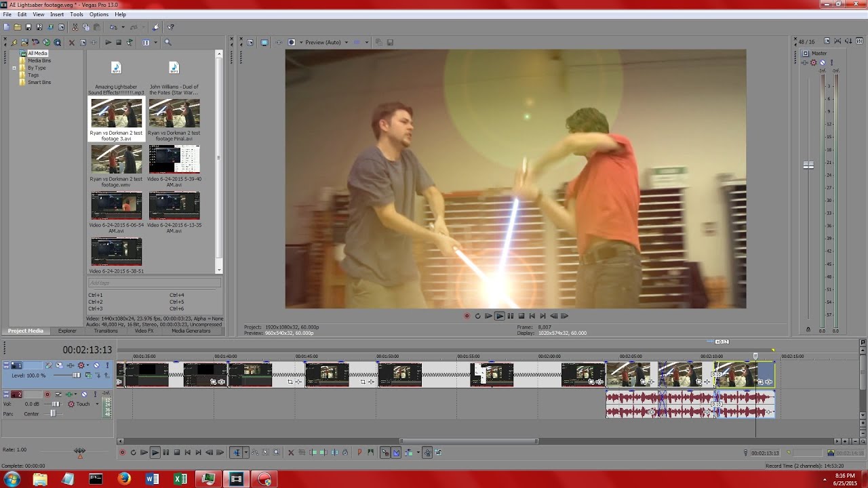The width and height of the screenshot is (868, 488).
Task: Open the Undo history dropdown arrow
Action: pyautogui.click(x=123, y=27)
